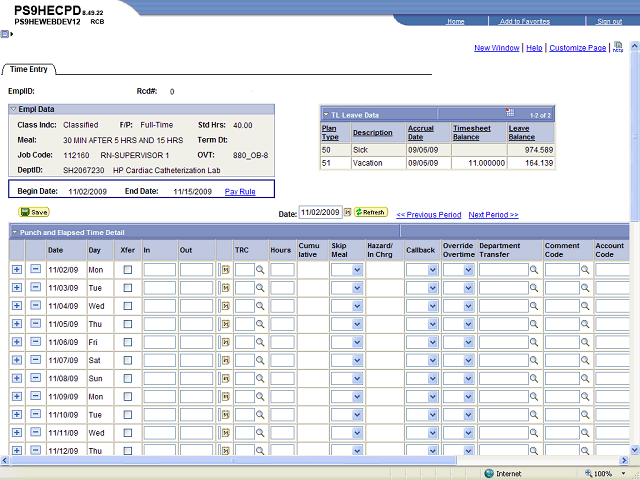Remove the 11/11/09 Wed row

click(36, 432)
